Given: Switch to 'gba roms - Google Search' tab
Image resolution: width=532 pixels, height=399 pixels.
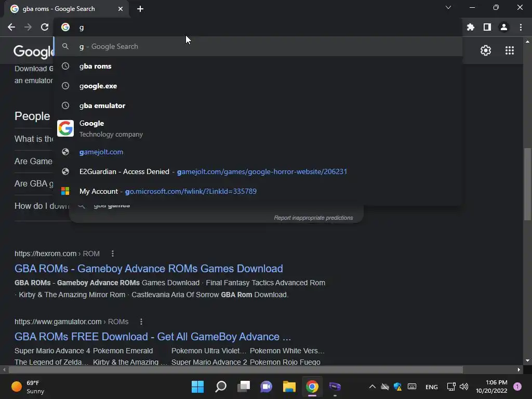Looking at the screenshot, I should [x=66, y=9].
